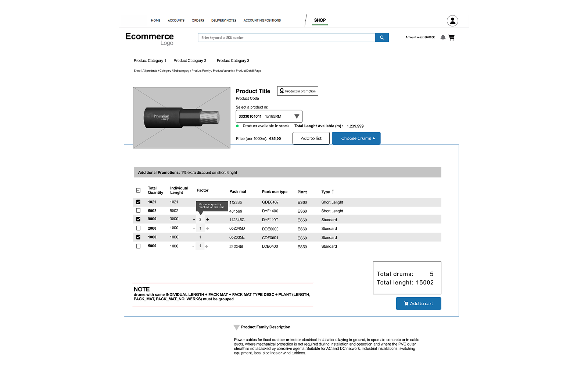Open the product number dropdown 33330101011
The height and width of the screenshot is (368, 588).
[x=269, y=116]
